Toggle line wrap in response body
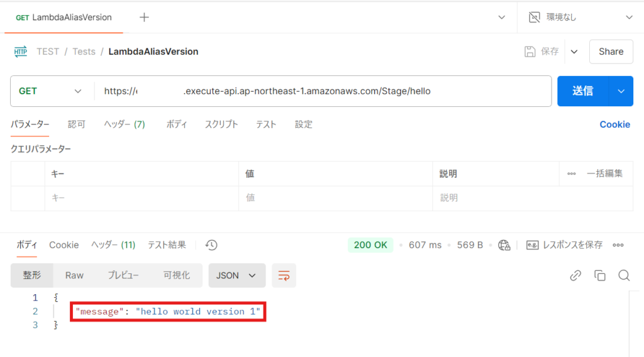 pyautogui.click(x=284, y=275)
